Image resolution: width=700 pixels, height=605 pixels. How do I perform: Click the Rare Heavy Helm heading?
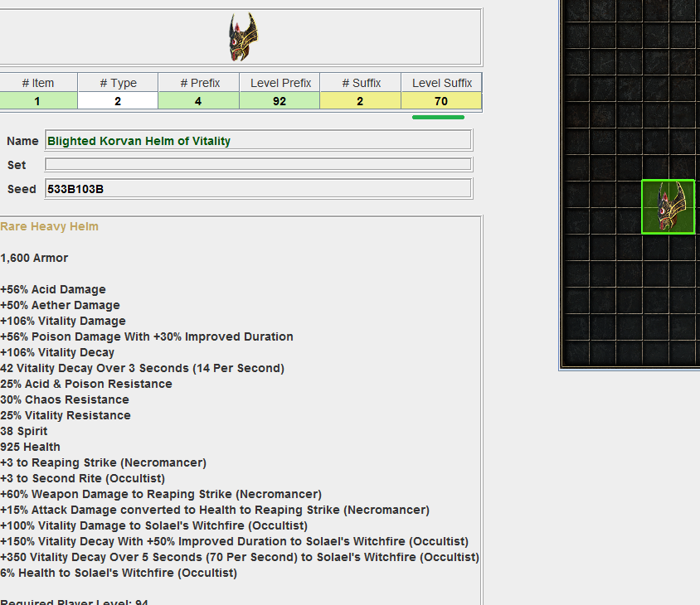pos(49,226)
